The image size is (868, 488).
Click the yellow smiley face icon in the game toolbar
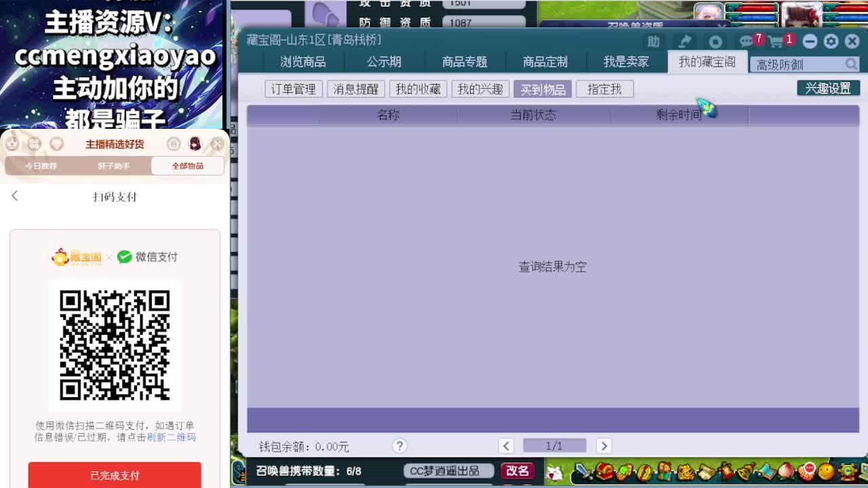[x=826, y=471]
